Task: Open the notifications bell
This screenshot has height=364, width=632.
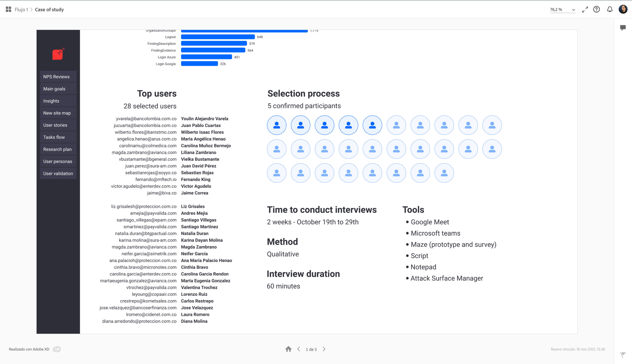Action: click(610, 10)
